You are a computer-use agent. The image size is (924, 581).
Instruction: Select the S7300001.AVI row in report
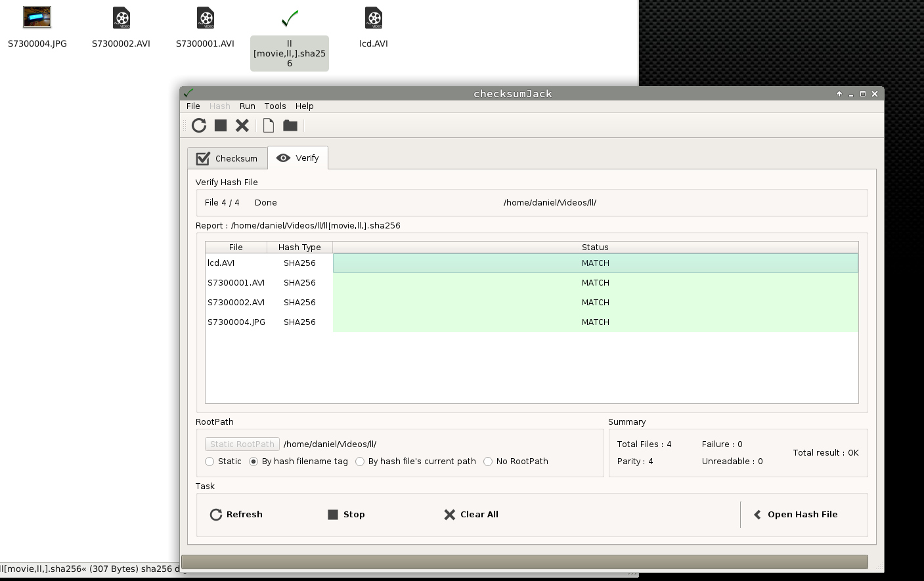pos(531,283)
